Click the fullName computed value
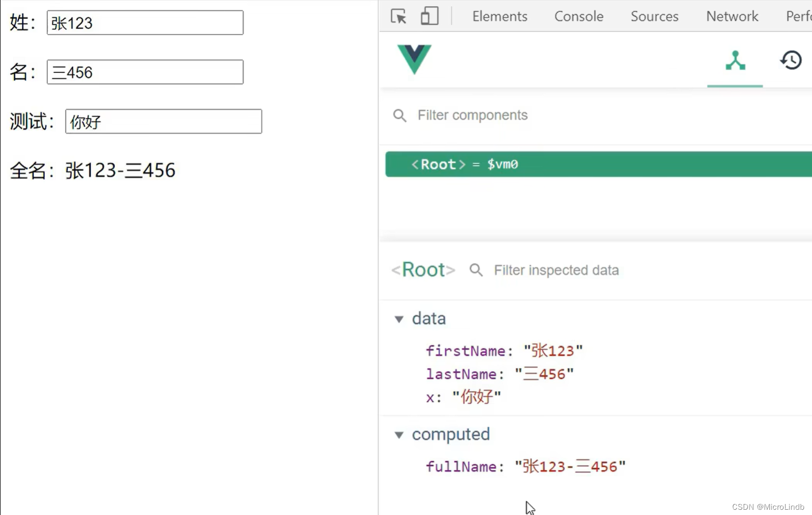This screenshot has height=515, width=812. pyautogui.click(x=570, y=466)
